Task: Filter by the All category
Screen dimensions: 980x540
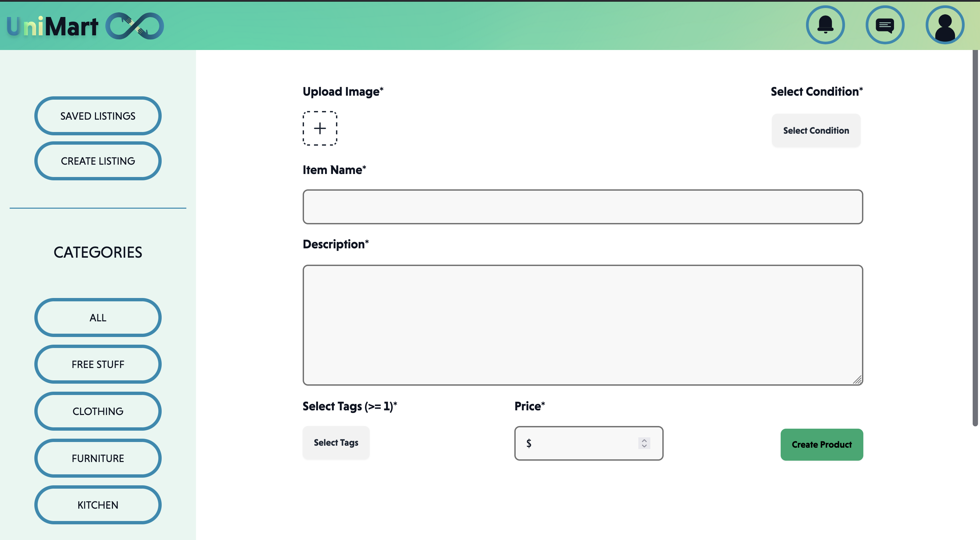Action: coord(98,318)
